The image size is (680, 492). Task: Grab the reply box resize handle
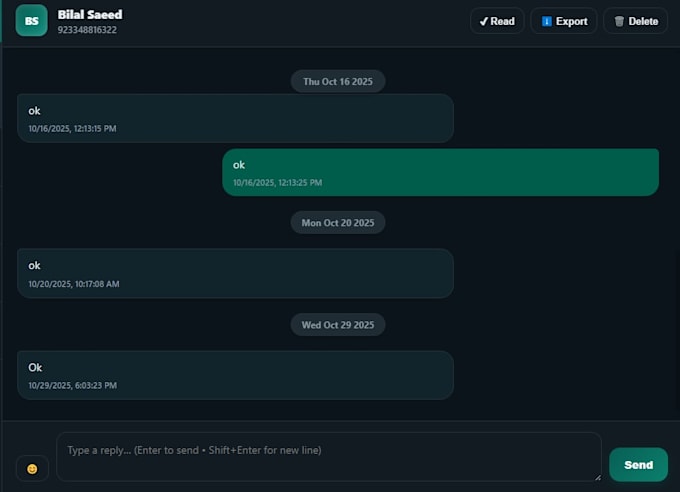click(598, 477)
